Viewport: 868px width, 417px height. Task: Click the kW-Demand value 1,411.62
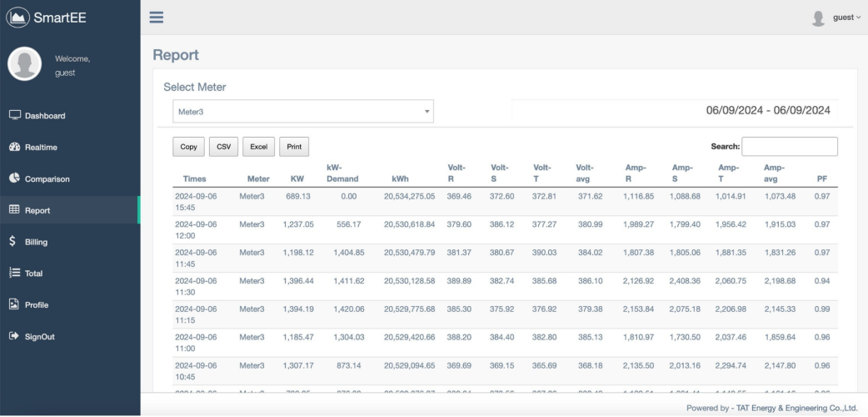click(x=349, y=280)
